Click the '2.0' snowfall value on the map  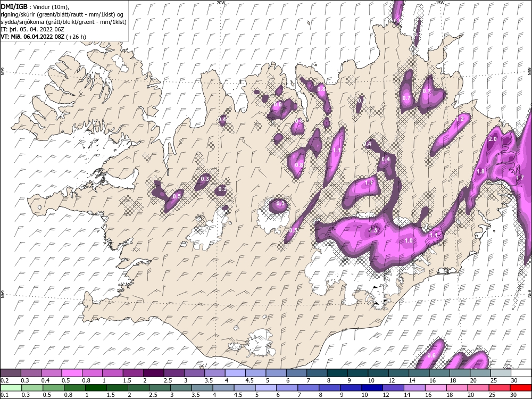(492, 139)
